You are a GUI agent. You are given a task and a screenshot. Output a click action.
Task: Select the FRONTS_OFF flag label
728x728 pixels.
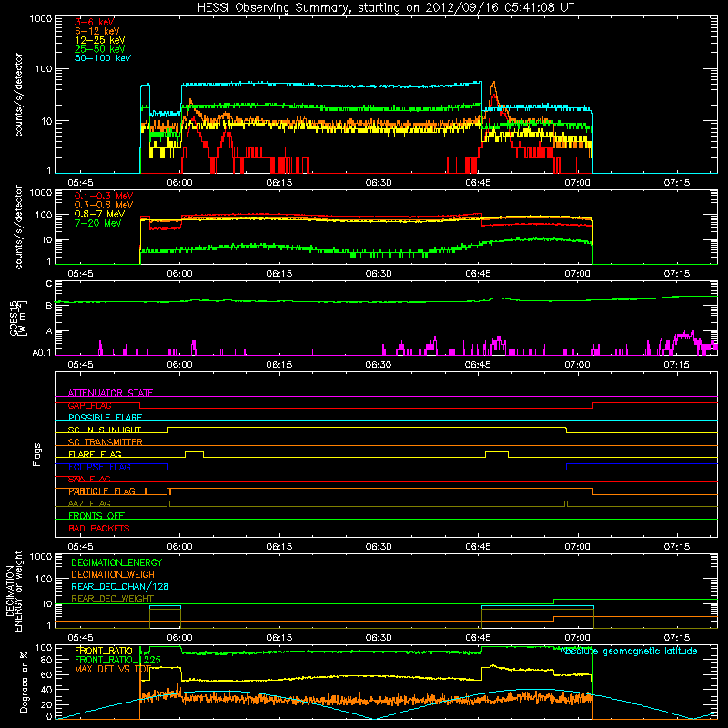(x=96, y=516)
